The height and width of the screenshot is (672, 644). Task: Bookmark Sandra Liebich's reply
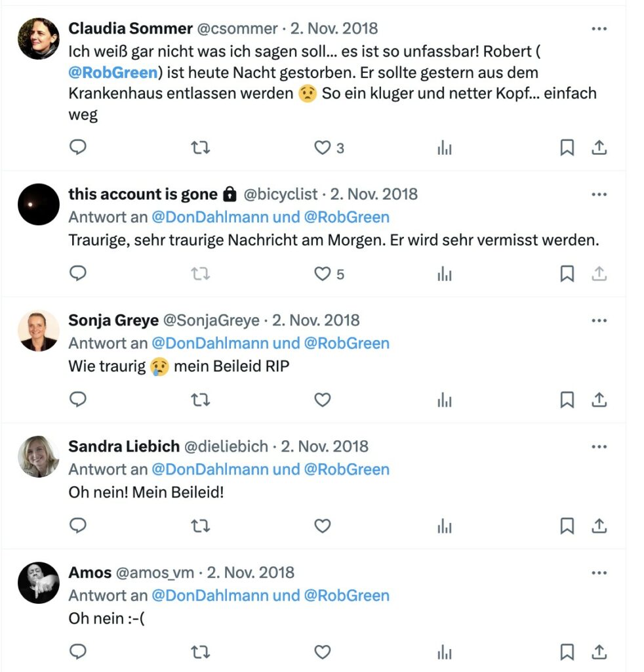coord(567,526)
